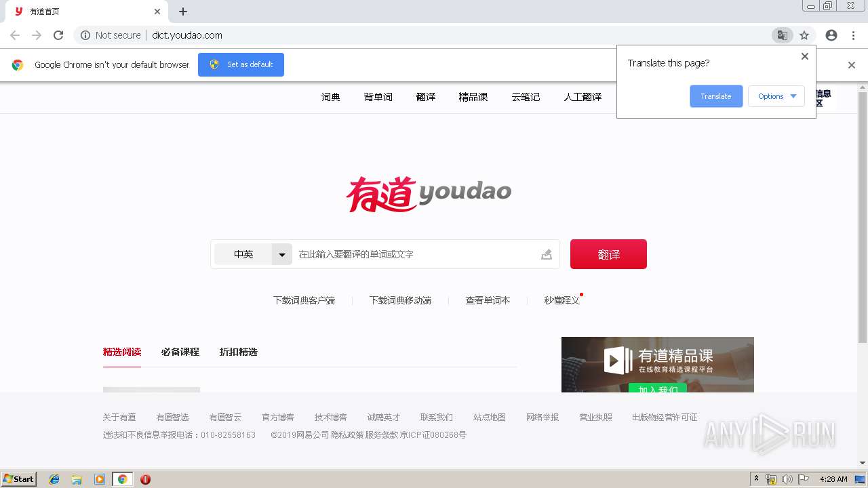The image size is (868, 488).
Task: Go forward using the browser forward arrow
Action: point(37,35)
